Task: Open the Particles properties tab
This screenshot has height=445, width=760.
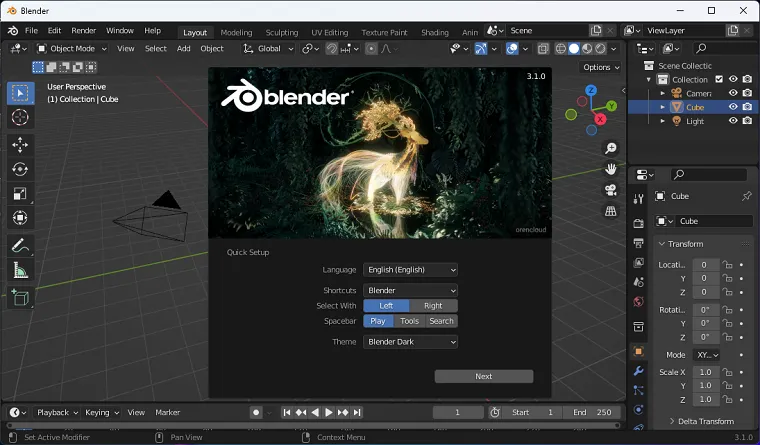Action: (x=638, y=390)
